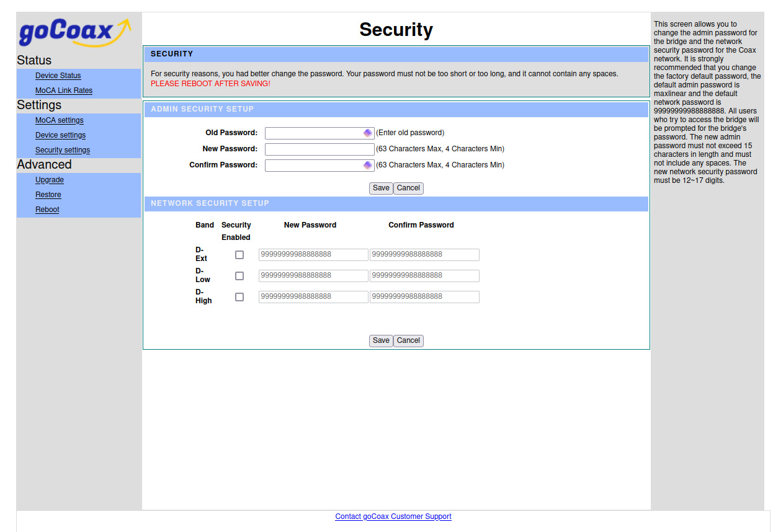
Task: Click the Restore link
Action: (48, 195)
